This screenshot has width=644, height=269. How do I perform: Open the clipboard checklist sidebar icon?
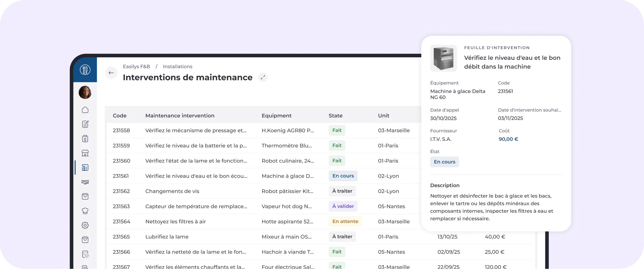(85, 139)
